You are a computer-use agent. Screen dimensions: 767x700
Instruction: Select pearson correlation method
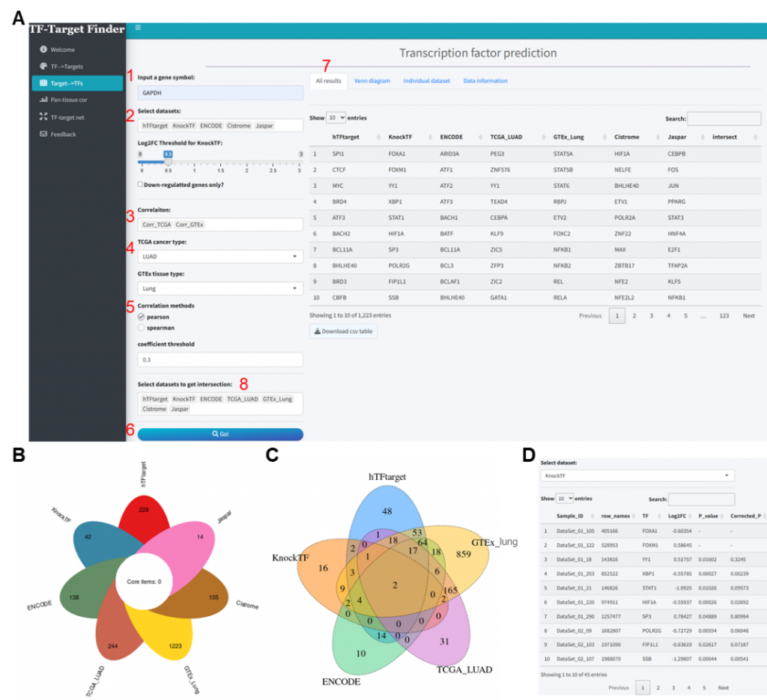pos(141,317)
